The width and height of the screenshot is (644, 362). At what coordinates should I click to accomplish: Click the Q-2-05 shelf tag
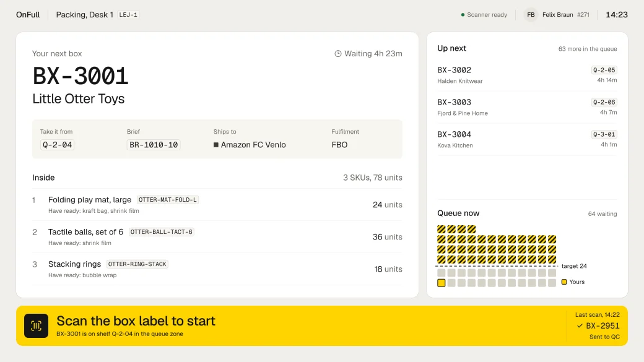[x=604, y=70]
